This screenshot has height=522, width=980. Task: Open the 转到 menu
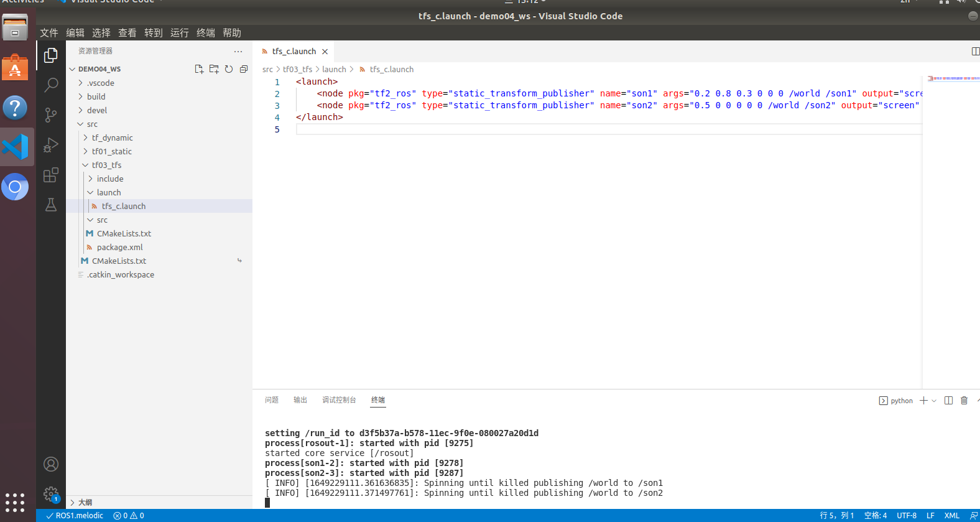coord(154,33)
